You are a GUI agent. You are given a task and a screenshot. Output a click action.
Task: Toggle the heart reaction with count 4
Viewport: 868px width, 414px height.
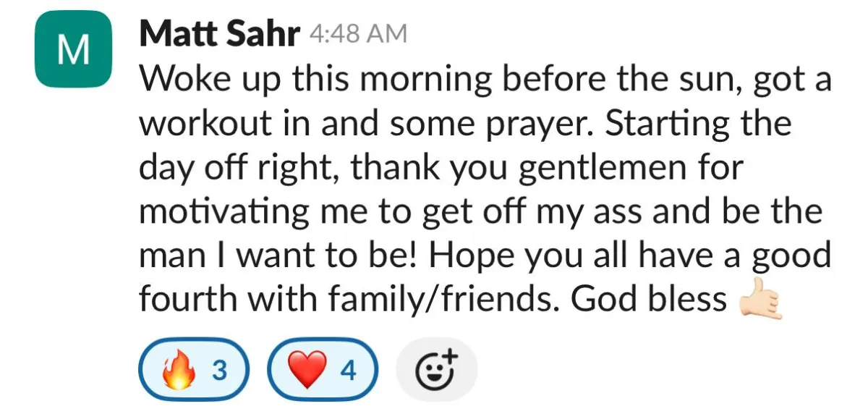323,370
